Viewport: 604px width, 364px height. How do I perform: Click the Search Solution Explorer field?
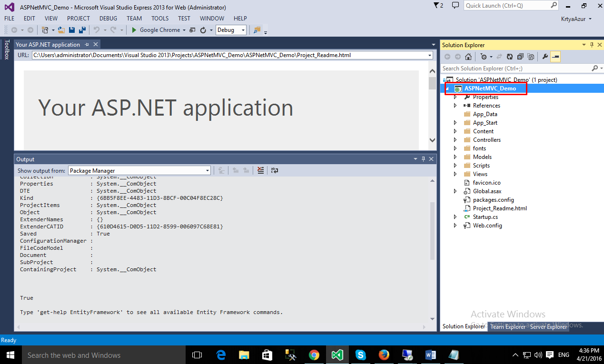click(x=516, y=69)
